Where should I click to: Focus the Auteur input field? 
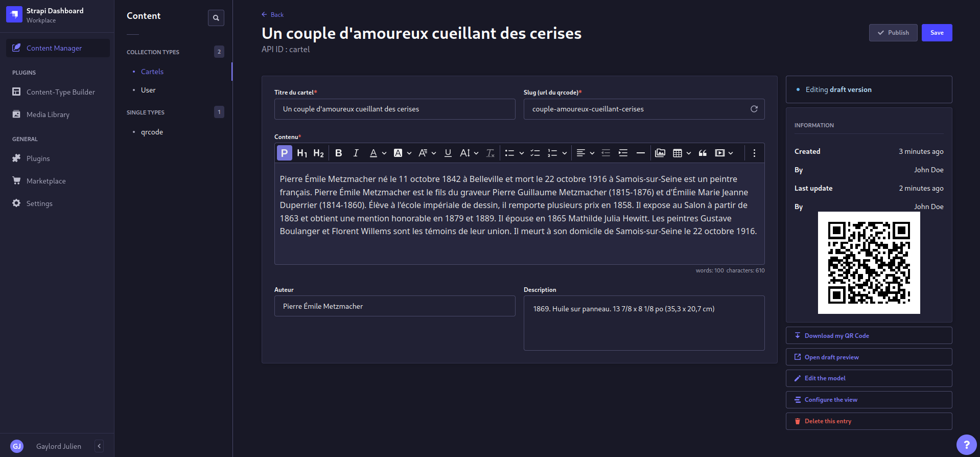point(394,306)
